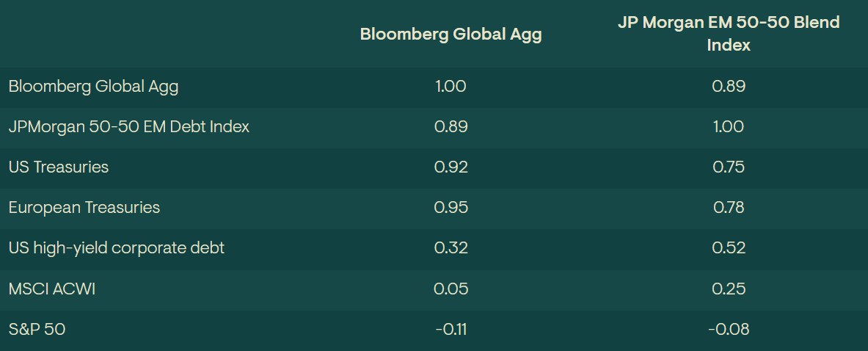
Task: Click the 0.92 value for US Treasuries
Action: pyautogui.click(x=451, y=167)
